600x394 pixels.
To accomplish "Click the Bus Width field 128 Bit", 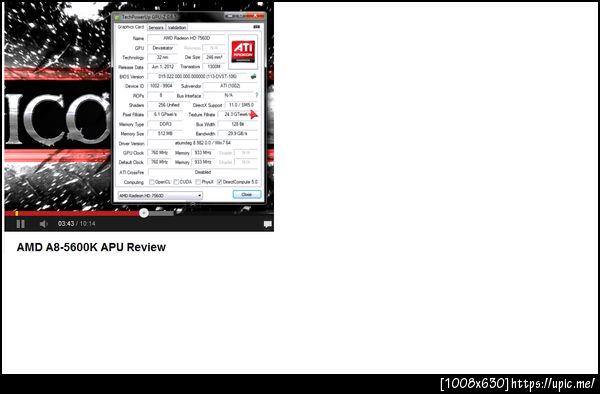I will click(238, 124).
